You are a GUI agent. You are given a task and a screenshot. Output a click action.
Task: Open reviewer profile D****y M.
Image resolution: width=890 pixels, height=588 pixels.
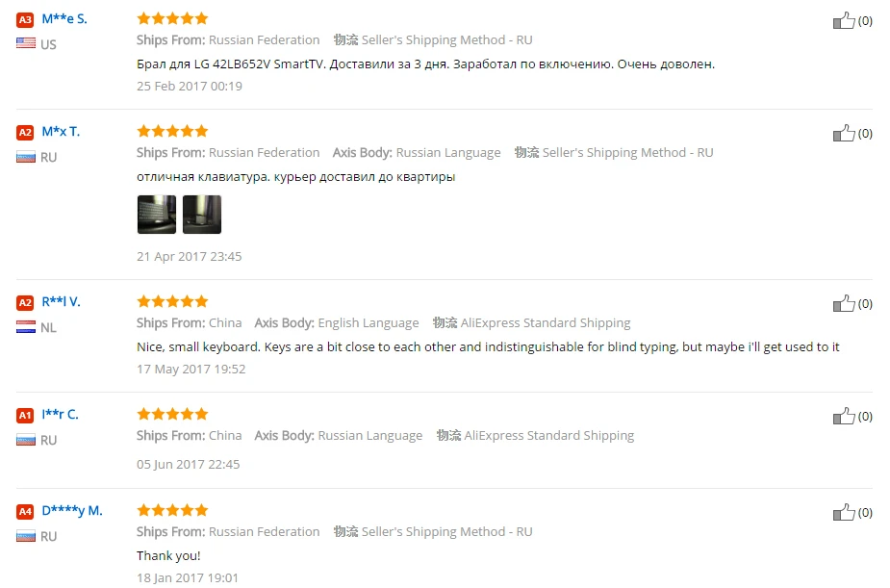(x=72, y=511)
